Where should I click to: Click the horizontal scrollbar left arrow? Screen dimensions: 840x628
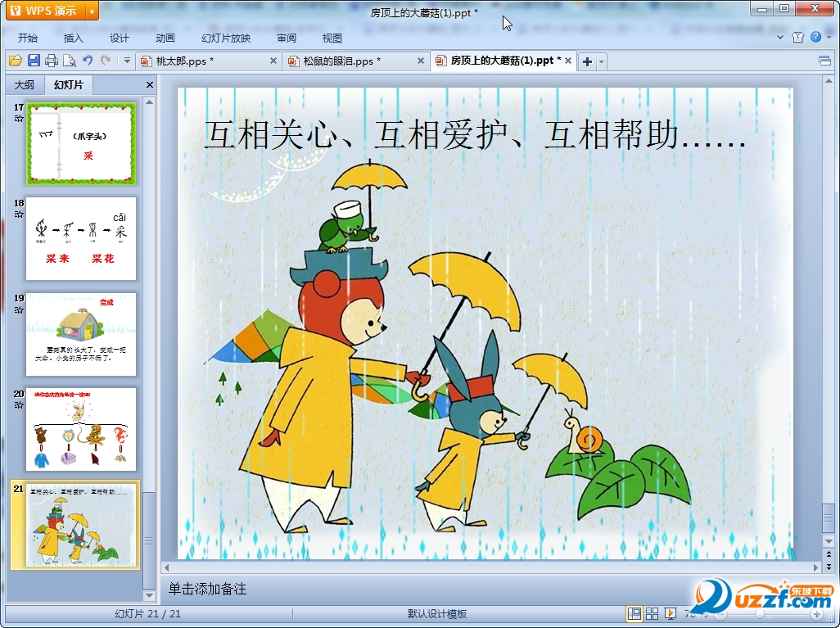[x=166, y=567]
